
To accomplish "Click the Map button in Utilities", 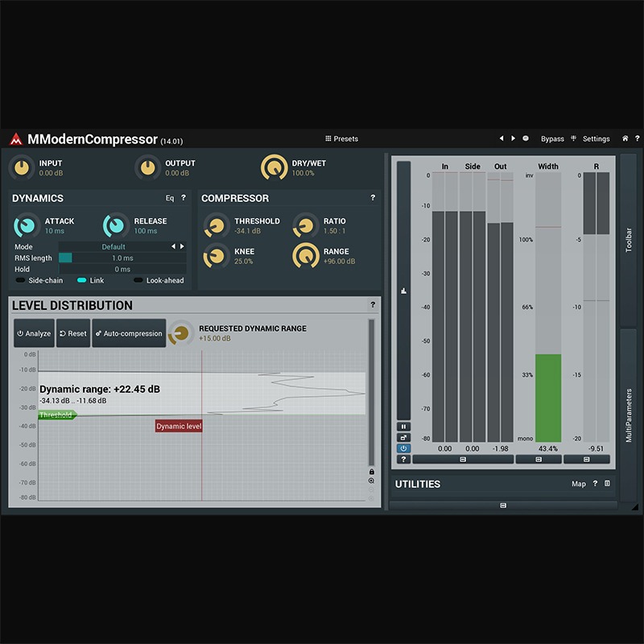I will click(579, 484).
